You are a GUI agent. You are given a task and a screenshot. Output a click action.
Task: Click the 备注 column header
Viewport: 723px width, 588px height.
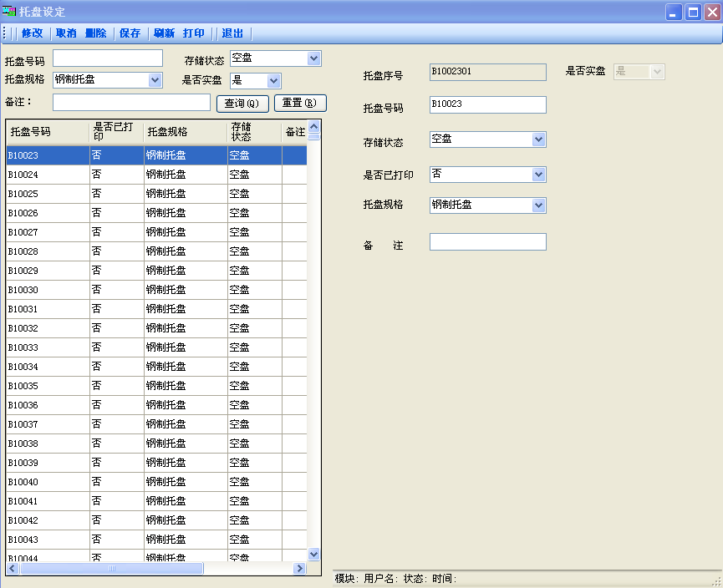tap(295, 132)
